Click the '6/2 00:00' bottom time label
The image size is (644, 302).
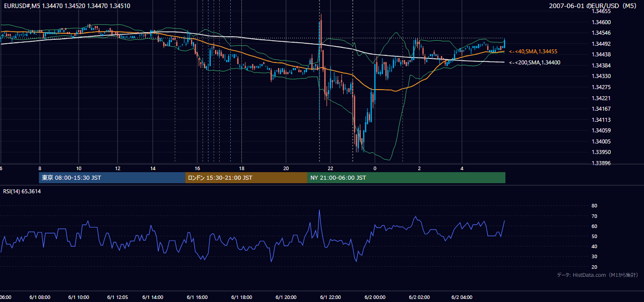click(x=374, y=297)
